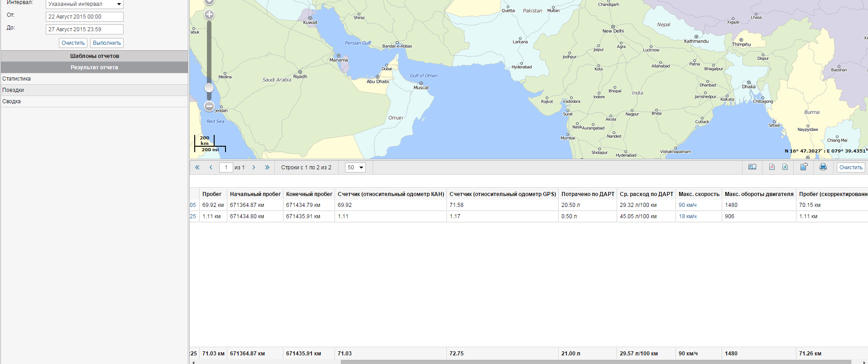Print the report table
The width and height of the screenshot is (868, 364).
(823, 167)
